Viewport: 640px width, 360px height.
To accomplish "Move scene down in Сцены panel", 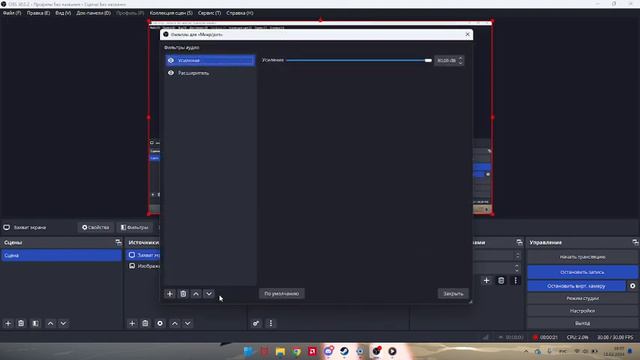I will tap(64, 323).
